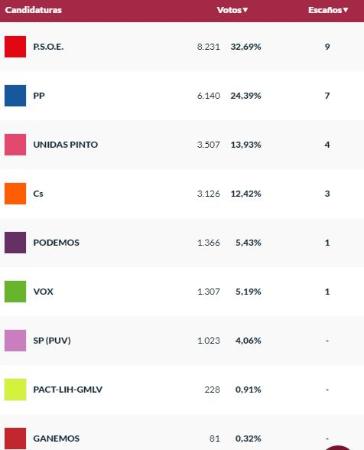This screenshot has width=364, height=450.
Task: Select PP's 24,39% vote percentage
Action: pyautogui.click(x=246, y=96)
